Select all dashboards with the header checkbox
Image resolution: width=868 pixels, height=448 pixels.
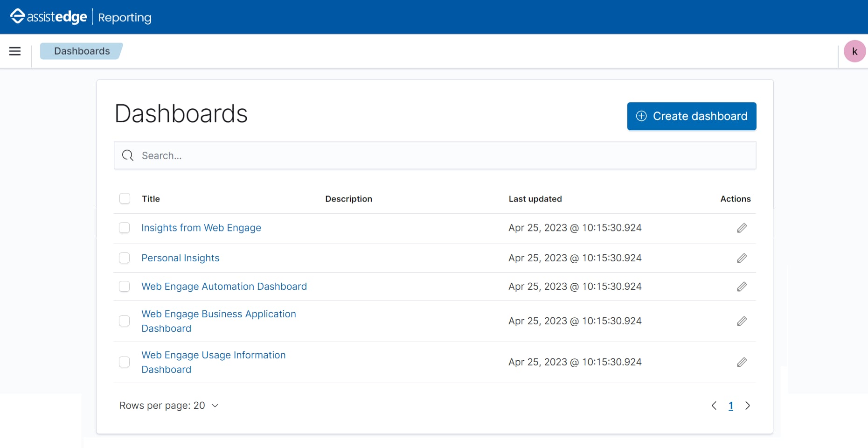125,198
